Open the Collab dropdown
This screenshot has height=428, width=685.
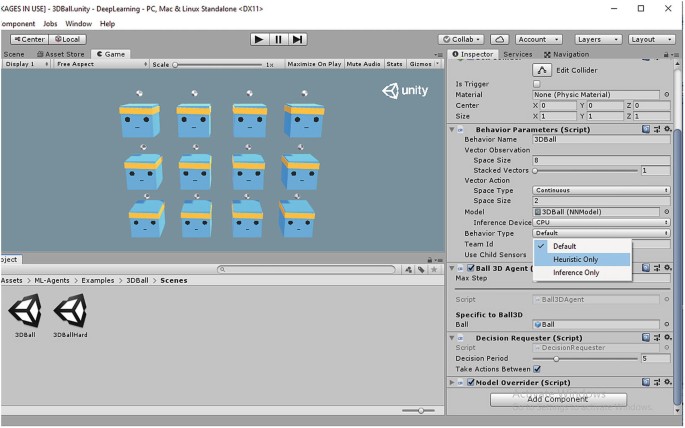coord(461,39)
